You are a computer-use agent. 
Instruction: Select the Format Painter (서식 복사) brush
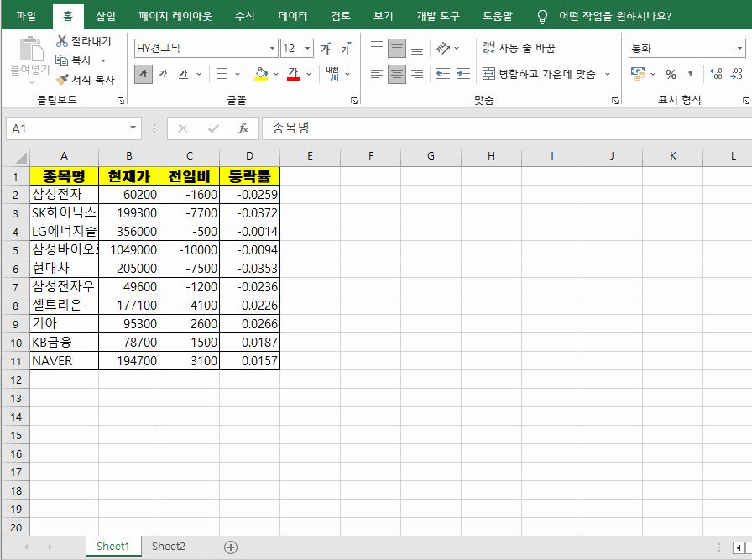(x=62, y=80)
